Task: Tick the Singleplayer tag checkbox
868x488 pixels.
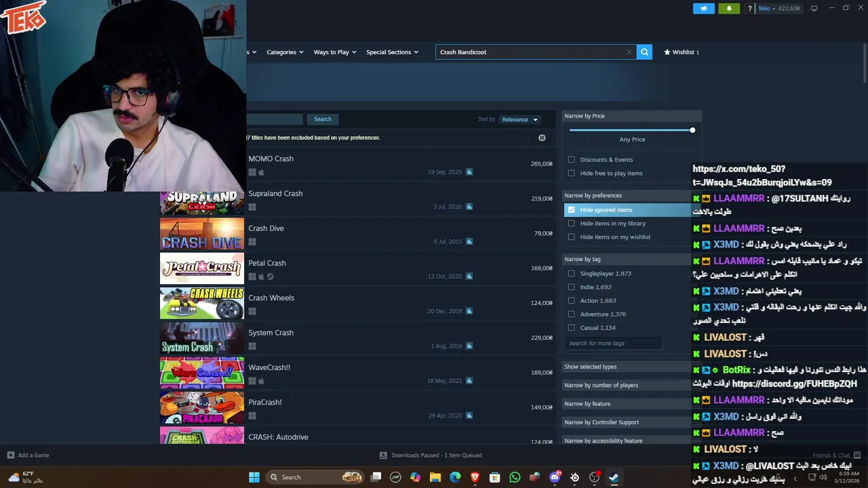Action: 571,274
